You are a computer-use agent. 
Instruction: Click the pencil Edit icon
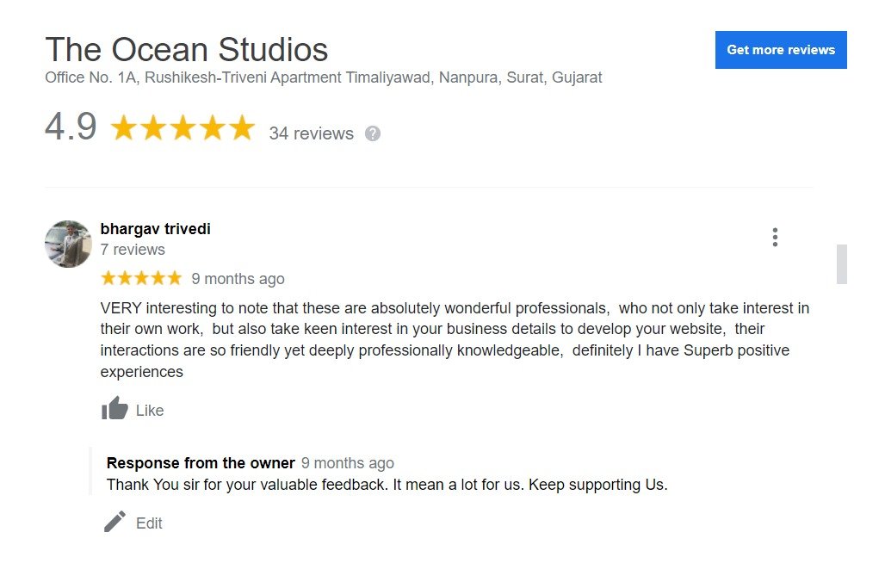pyautogui.click(x=114, y=522)
